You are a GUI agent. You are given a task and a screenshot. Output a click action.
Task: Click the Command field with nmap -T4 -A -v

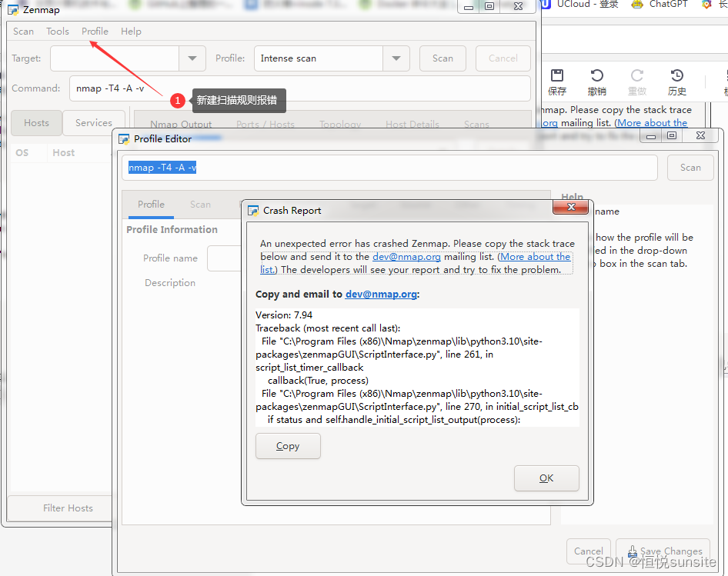pos(300,88)
